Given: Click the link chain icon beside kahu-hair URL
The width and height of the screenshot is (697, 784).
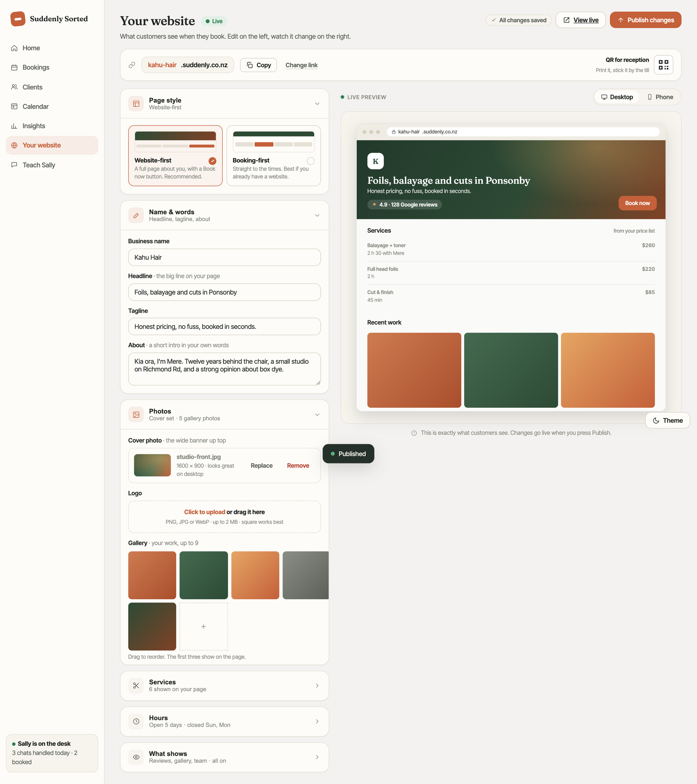Looking at the screenshot, I should (x=132, y=65).
